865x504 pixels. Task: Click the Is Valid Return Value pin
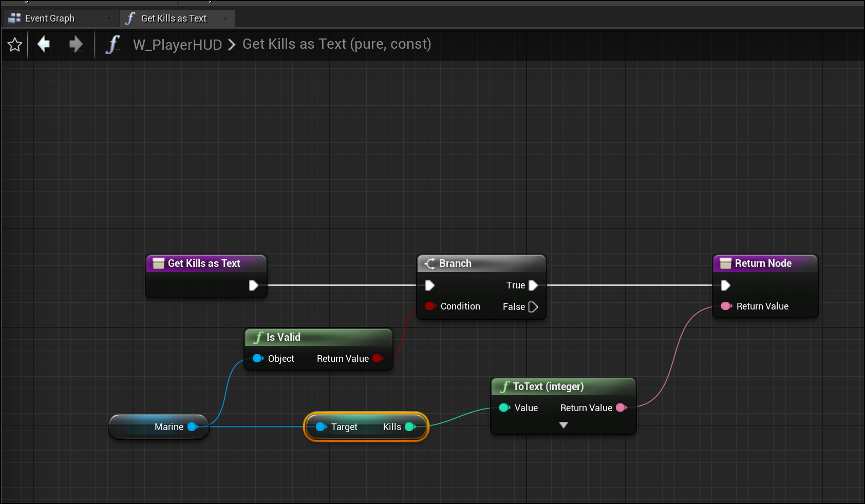378,358
